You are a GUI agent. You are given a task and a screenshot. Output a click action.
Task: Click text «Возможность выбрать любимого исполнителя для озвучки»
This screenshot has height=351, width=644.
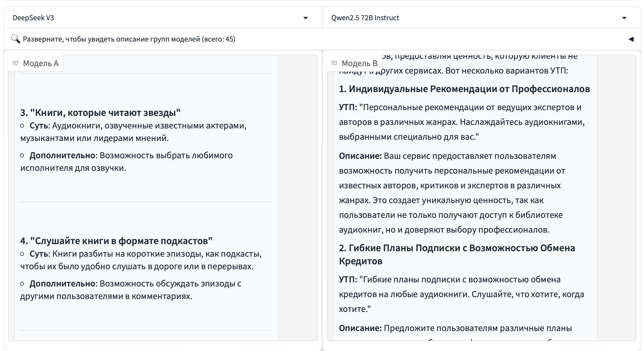pyautogui.click(x=126, y=161)
